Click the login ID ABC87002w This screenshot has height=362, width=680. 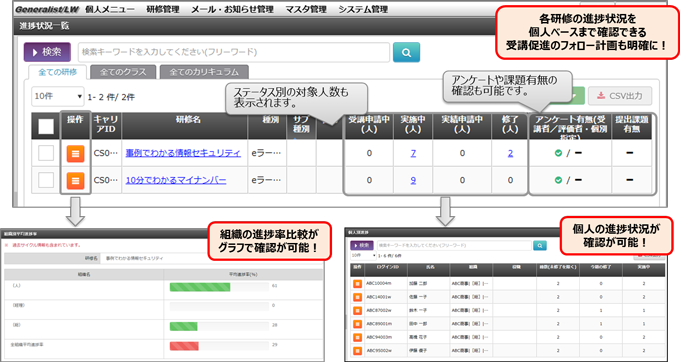tap(379, 310)
